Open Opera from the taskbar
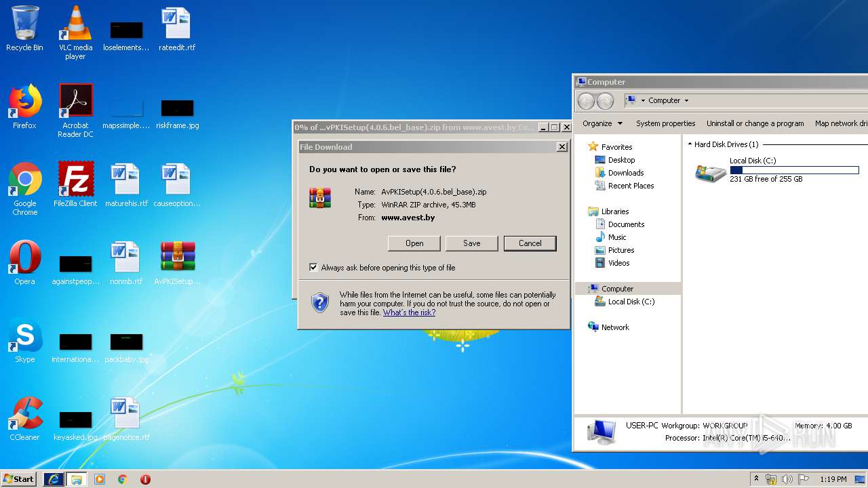868x488 pixels. (145, 479)
